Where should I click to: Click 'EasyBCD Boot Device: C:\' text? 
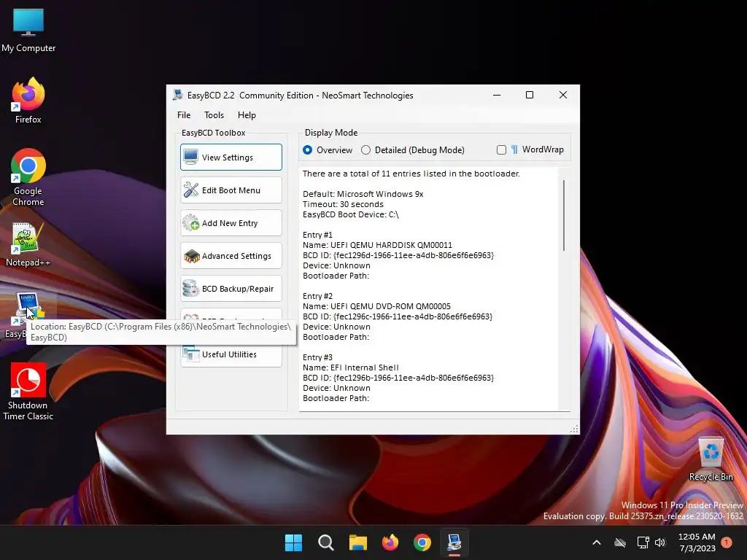[351, 214]
